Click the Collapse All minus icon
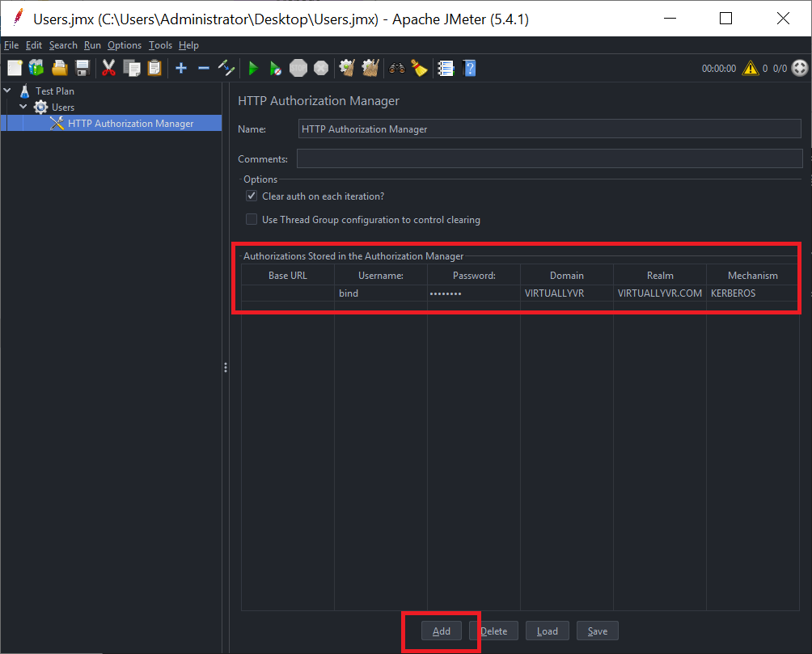Screen dimensions: 812x654 pos(204,68)
